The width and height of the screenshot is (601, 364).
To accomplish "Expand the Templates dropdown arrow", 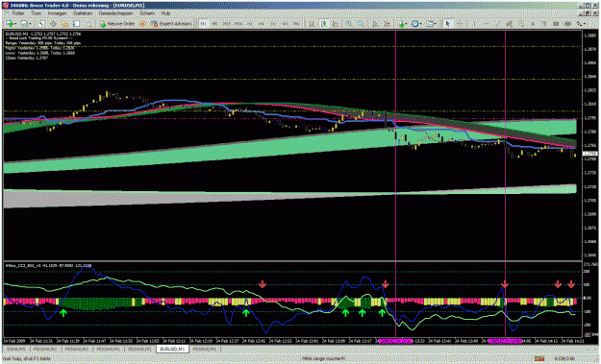I will 436,24.
